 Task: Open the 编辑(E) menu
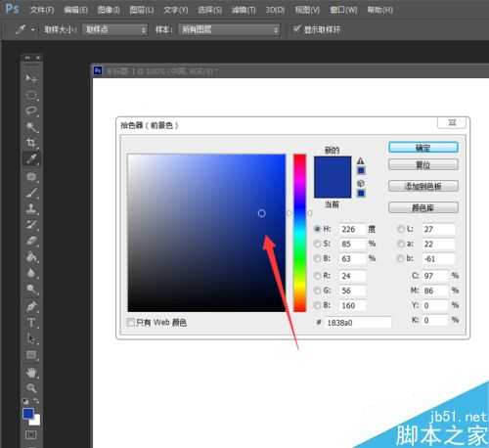[x=75, y=10]
